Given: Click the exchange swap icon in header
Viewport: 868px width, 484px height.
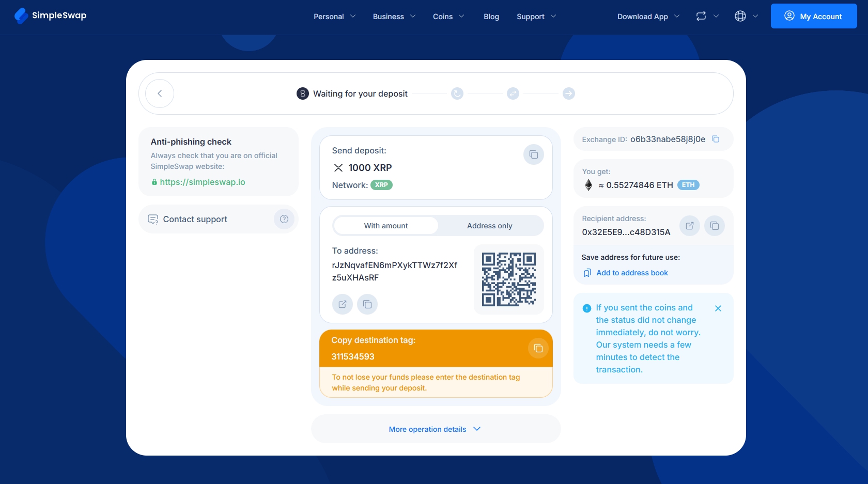Looking at the screenshot, I should coord(701,16).
